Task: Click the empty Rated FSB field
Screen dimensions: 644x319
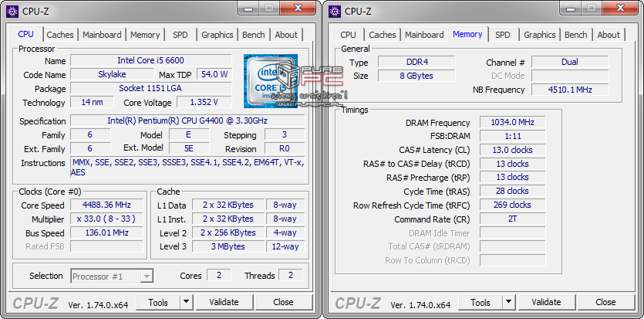Action: (106, 246)
